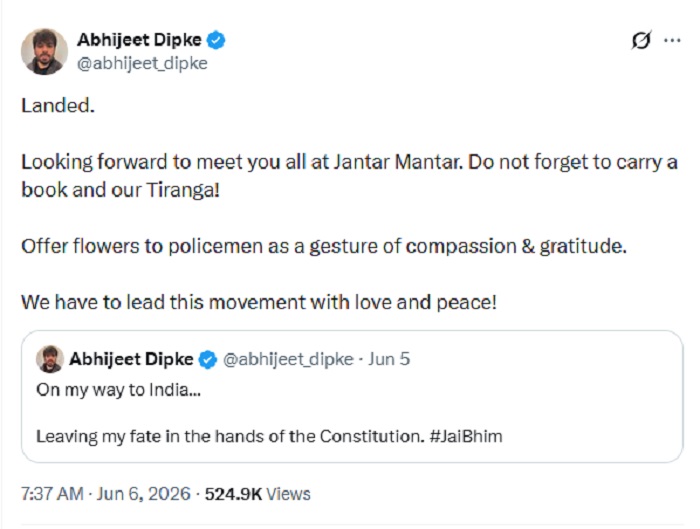Click the 7:37 AM · Jun 6, 2026 timestamp
This screenshot has height=529, width=700.
(x=106, y=494)
